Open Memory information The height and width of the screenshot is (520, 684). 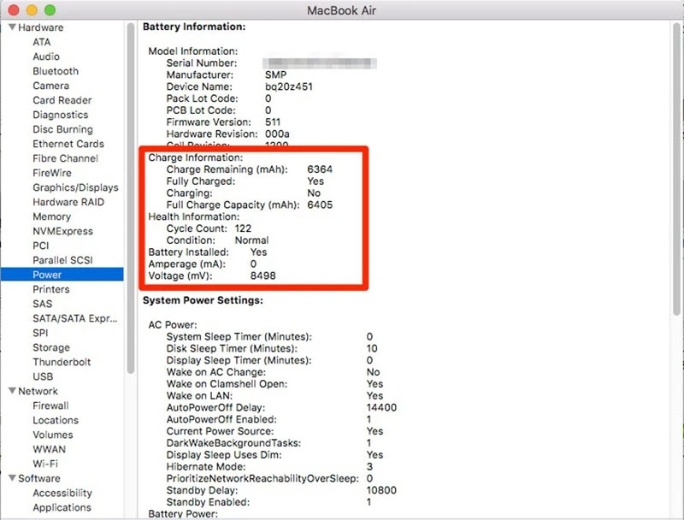click(x=51, y=216)
